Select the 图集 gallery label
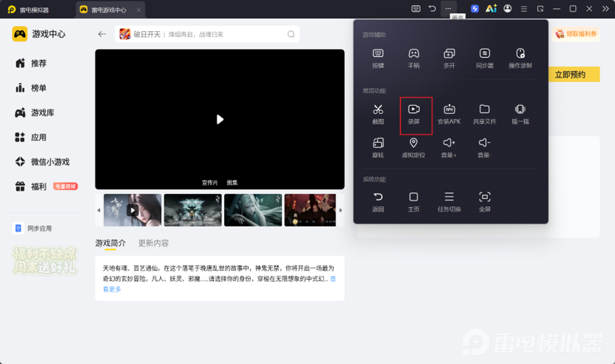Screen dimensions: 615x364 (232, 183)
